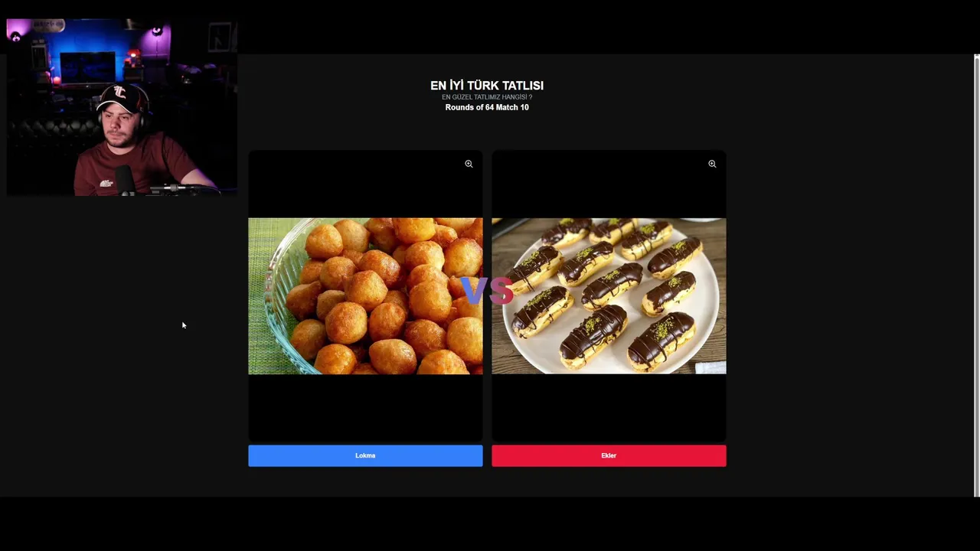Click the streamer's black cap in webcam
The height and width of the screenshot is (551, 980).
coord(122,97)
